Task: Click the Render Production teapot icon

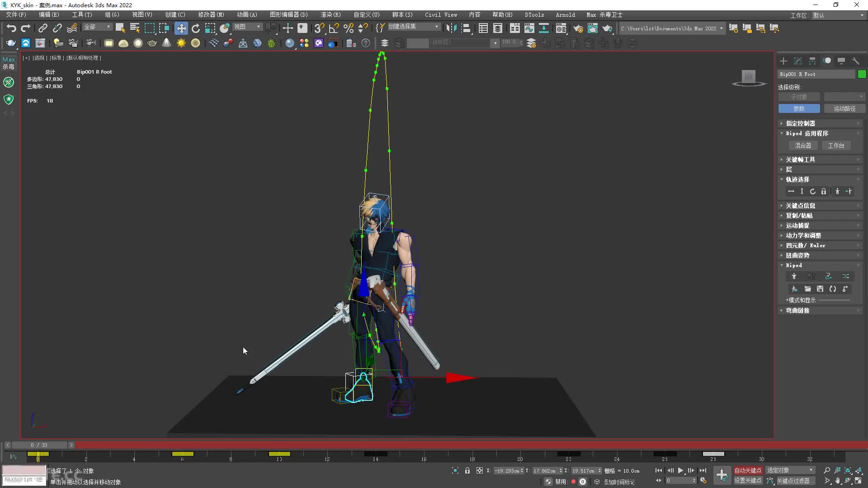Action: click(607, 28)
